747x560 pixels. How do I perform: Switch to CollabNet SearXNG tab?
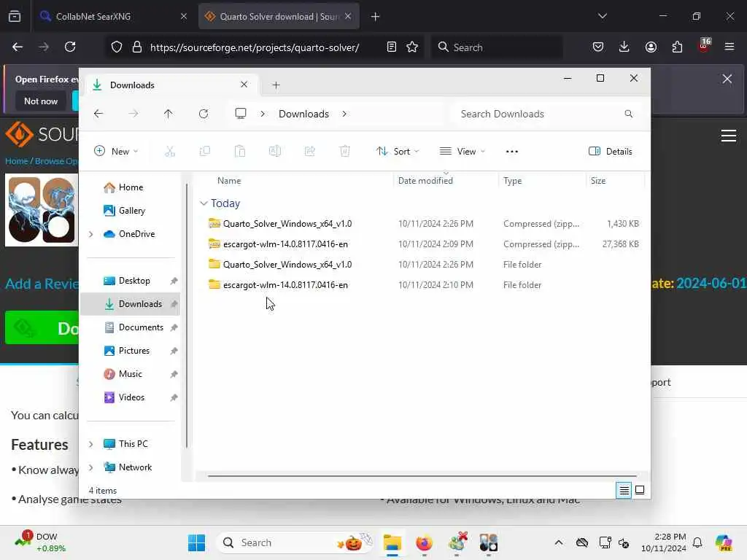113,16
